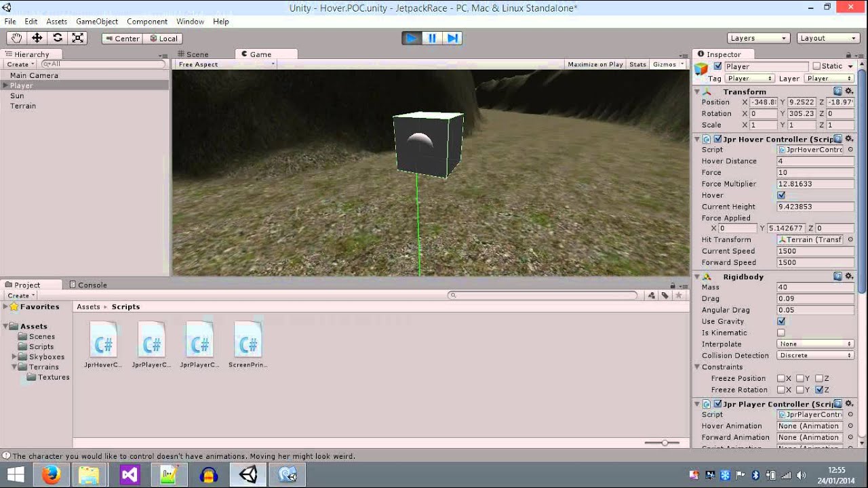
Task: Open Firefox from taskbar
Action: [x=51, y=475]
